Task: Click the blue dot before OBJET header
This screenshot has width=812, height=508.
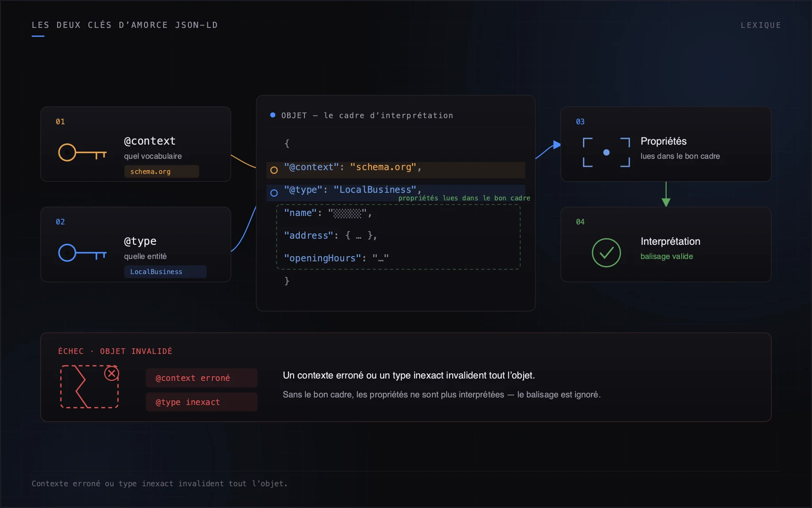Action: click(272, 115)
